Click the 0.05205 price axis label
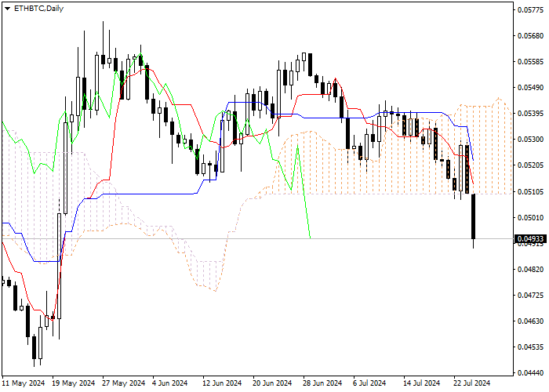 pyautogui.click(x=530, y=165)
